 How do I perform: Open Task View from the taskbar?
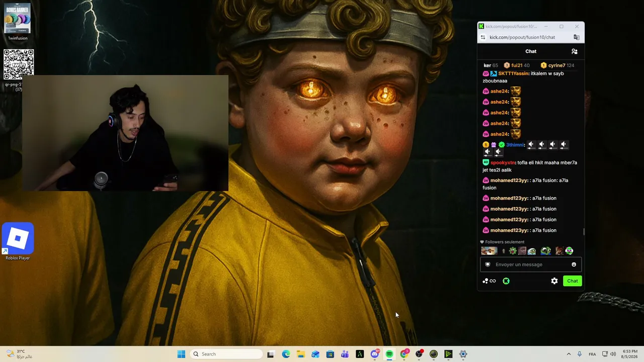pyautogui.click(x=271, y=354)
